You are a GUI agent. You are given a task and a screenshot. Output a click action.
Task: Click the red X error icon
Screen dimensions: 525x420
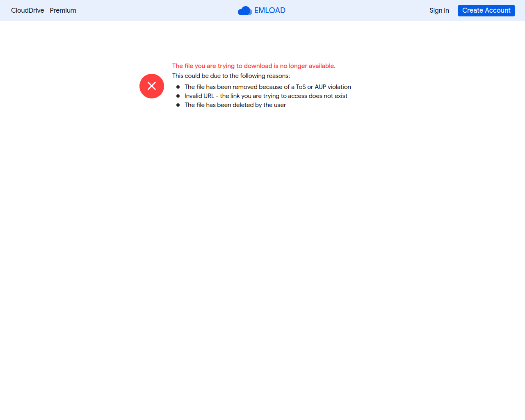coord(152,86)
